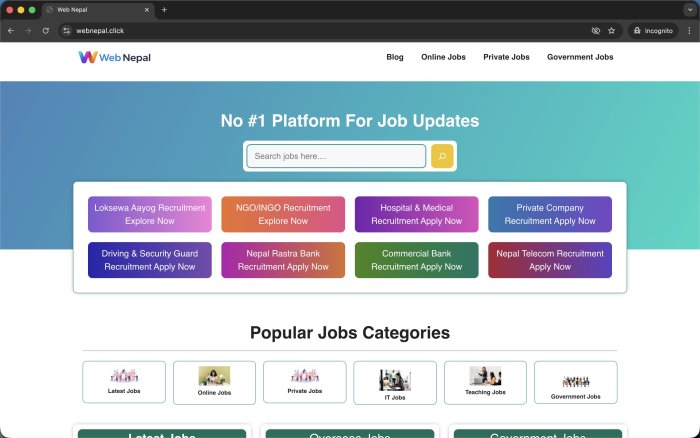Open the Blog menu item

(395, 57)
